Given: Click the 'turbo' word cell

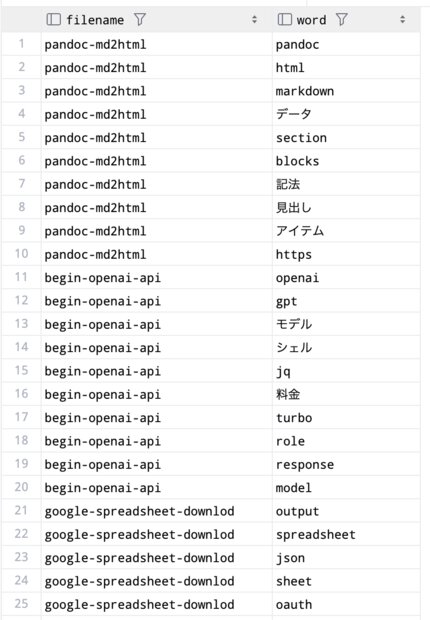Looking at the screenshot, I should click(x=346, y=417).
